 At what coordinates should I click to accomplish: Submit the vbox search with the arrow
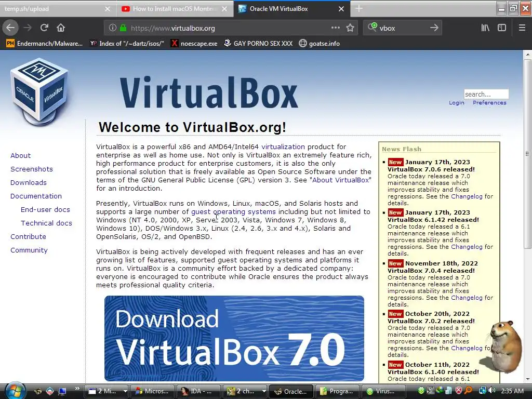click(x=434, y=28)
